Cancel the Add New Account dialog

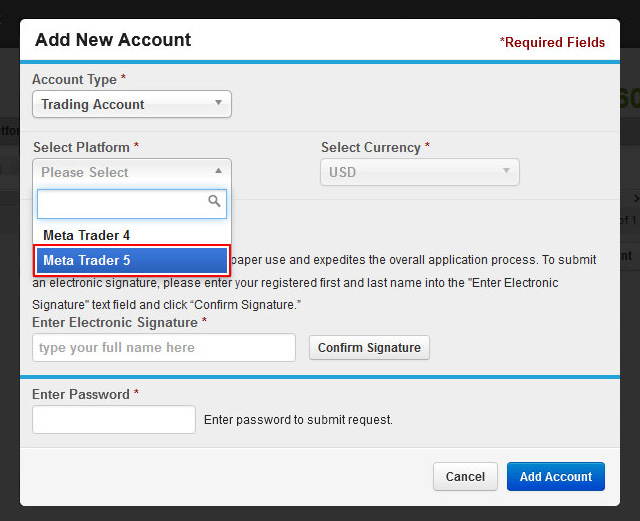[x=465, y=476]
